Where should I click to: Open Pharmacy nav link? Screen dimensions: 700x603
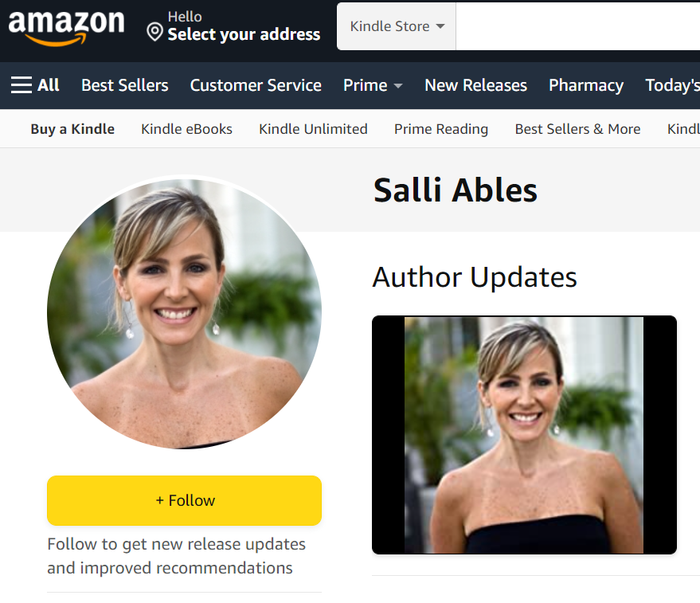coord(586,85)
